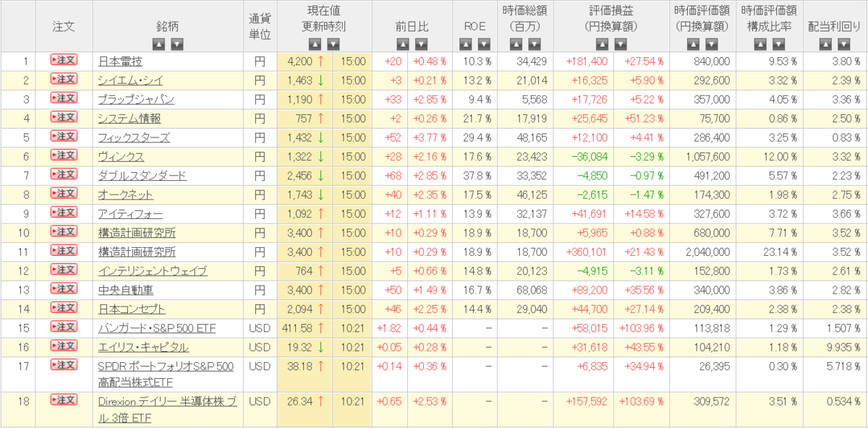Sort 銘柄 column ascending with up arrow
The image size is (868, 428).
pyautogui.click(x=159, y=44)
